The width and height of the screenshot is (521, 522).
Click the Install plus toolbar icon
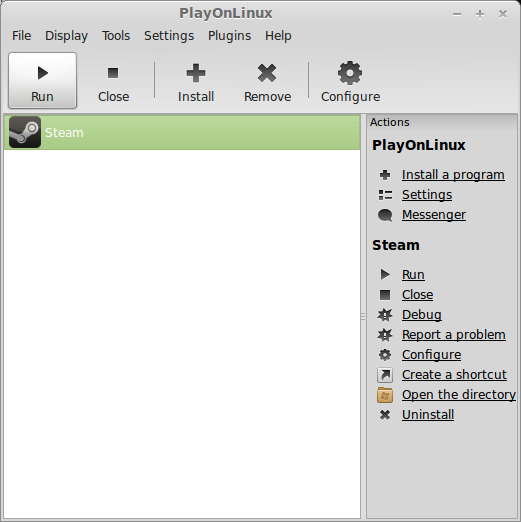[196, 73]
